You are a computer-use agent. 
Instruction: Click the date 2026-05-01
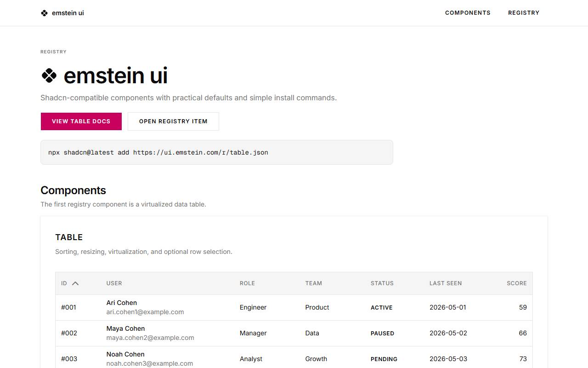448,307
